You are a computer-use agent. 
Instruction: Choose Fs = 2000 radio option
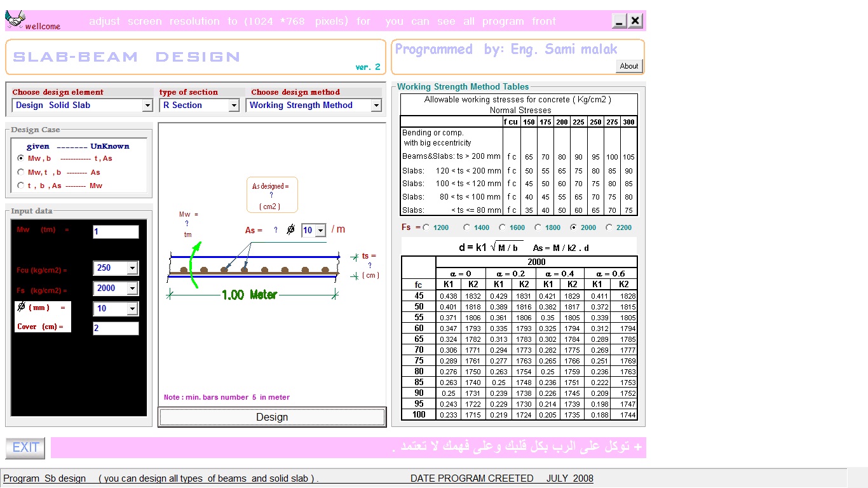[574, 227]
